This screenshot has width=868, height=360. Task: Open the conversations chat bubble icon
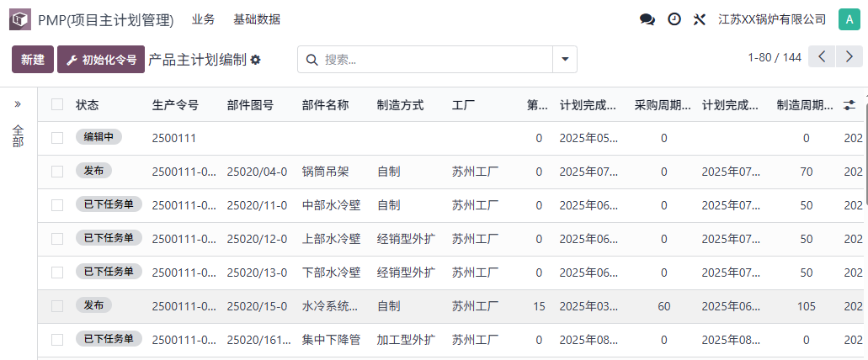pos(647,19)
